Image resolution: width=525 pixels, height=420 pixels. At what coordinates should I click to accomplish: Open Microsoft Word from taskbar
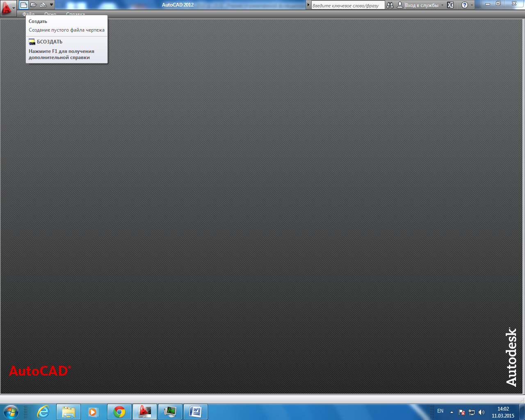[196, 412]
